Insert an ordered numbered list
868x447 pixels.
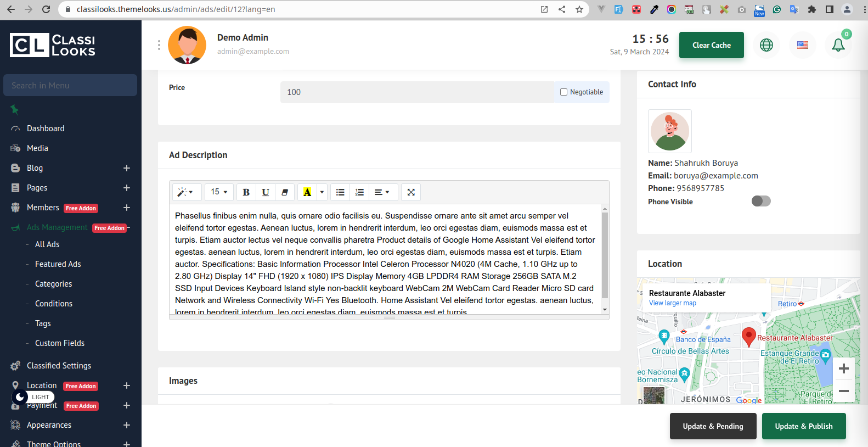(359, 192)
